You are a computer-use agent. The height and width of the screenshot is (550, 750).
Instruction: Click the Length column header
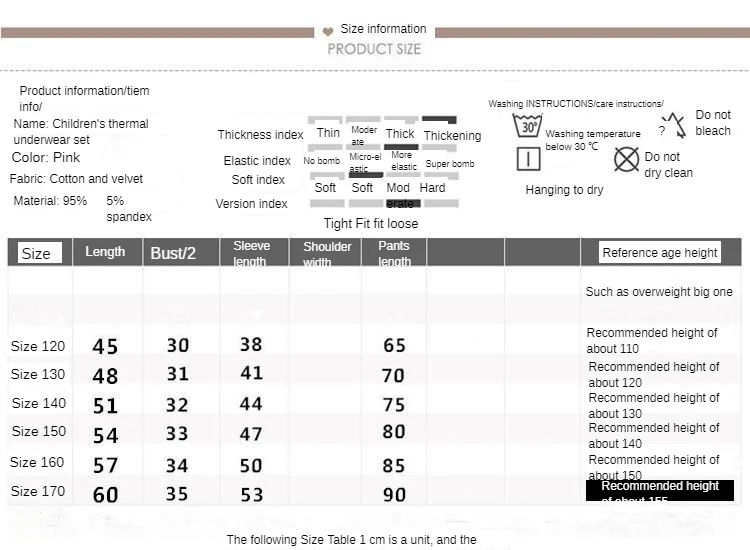tap(105, 252)
